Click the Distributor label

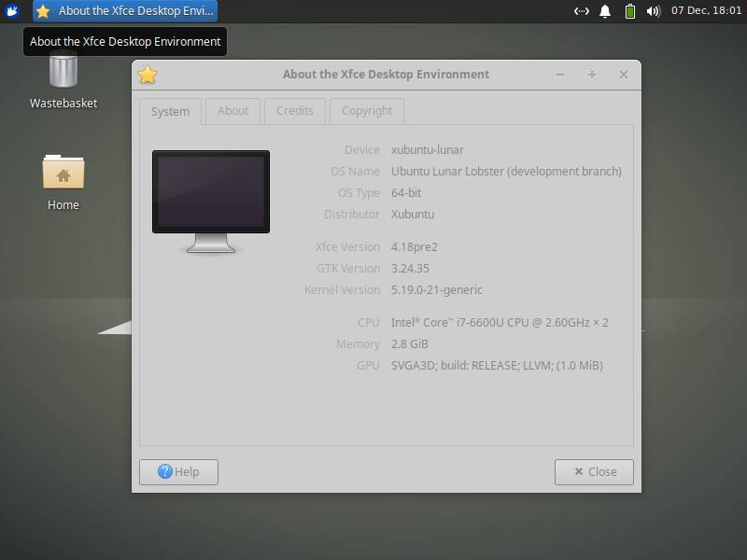[352, 215]
